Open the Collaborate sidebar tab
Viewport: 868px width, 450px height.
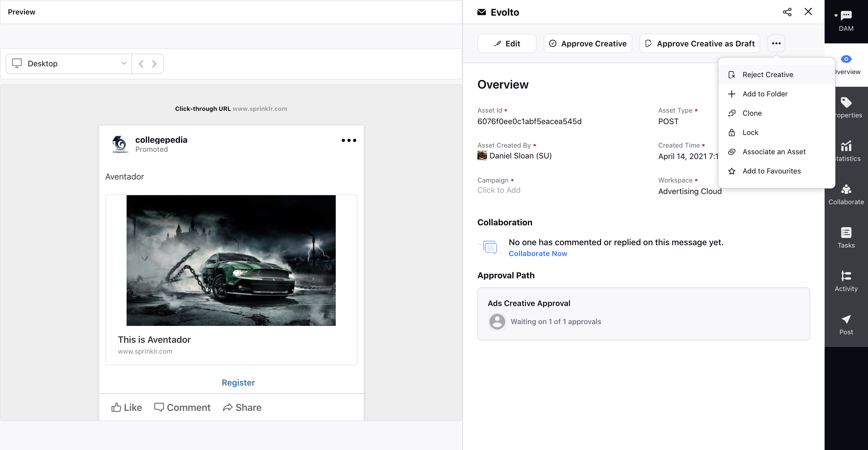coord(846,195)
